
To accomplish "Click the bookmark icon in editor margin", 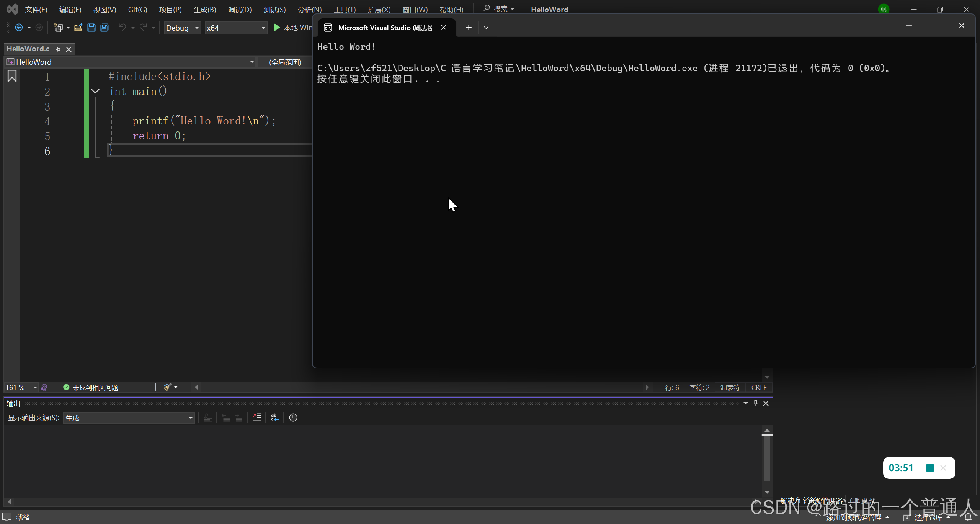I will (12, 76).
